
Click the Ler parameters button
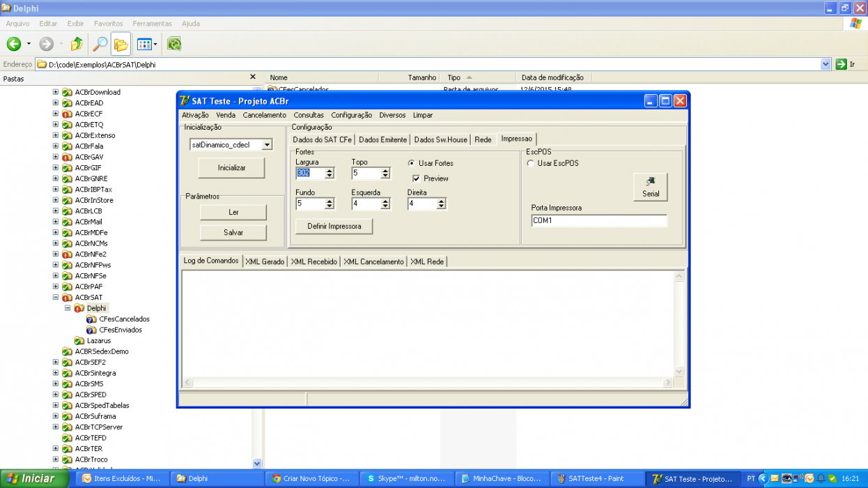click(233, 212)
